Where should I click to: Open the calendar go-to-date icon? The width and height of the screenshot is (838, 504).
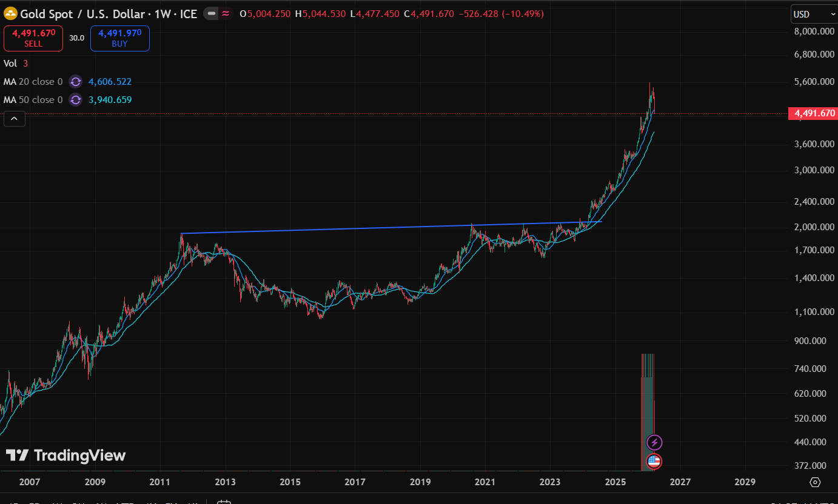[224, 502]
